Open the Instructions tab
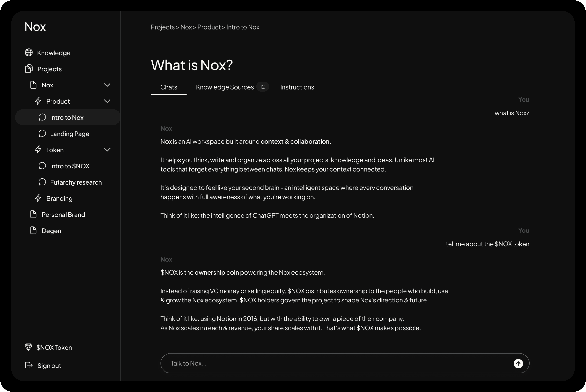This screenshot has height=392, width=586. 297,87
